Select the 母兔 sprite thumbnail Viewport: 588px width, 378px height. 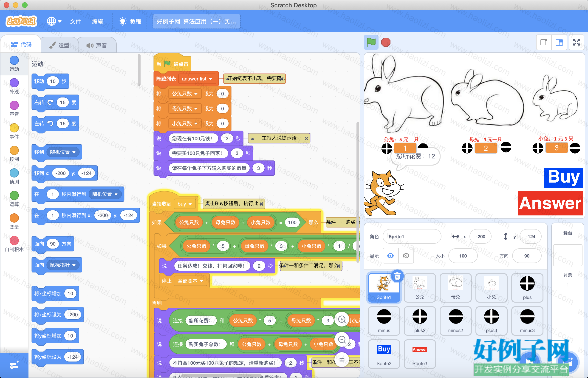[x=455, y=288]
